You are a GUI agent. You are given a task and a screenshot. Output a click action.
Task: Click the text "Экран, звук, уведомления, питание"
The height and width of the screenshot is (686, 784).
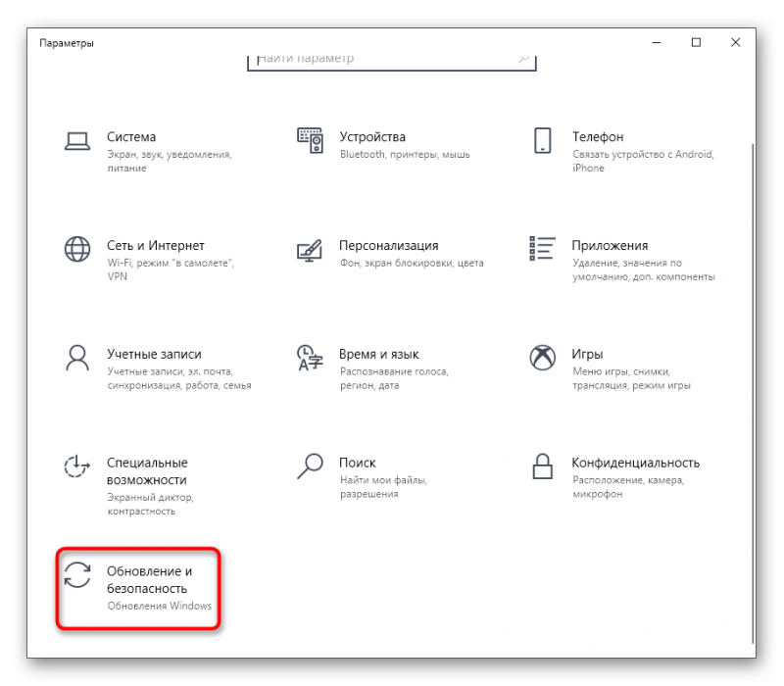(x=170, y=161)
